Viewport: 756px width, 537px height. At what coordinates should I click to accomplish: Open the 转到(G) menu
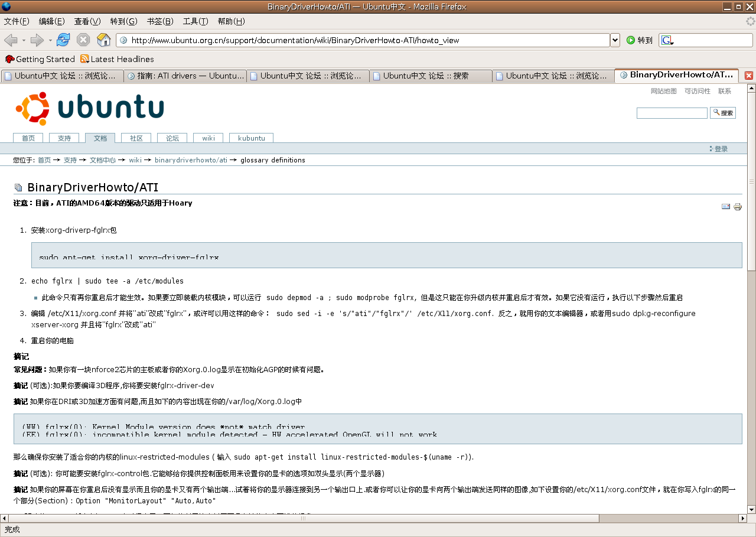(x=123, y=21)
